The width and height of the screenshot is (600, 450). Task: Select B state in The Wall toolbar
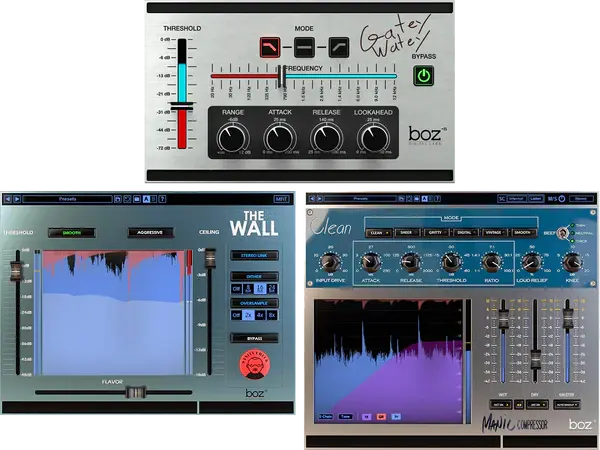coord(153,199)
